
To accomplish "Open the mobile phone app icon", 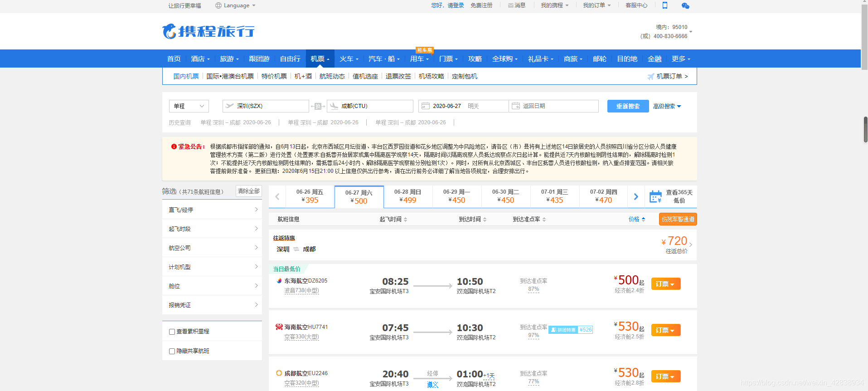I will click(665, 5).
